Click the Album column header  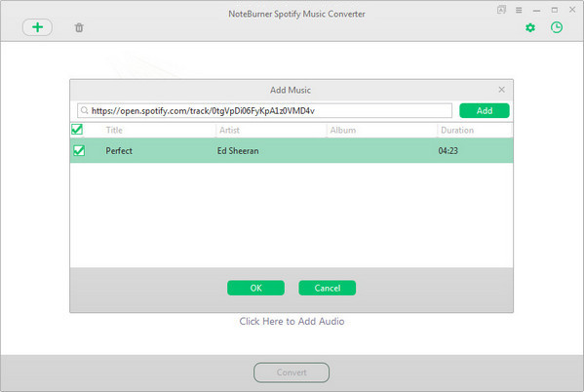click(x=342, y=130)
